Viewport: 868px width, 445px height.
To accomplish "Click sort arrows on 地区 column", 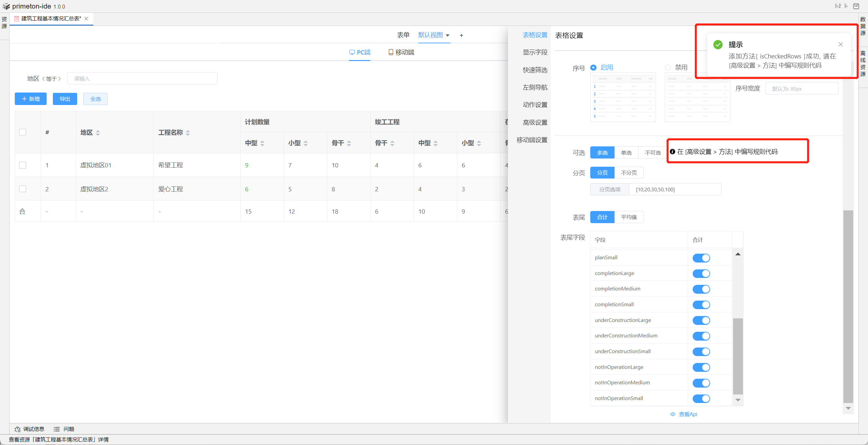I will click(98, 133).
